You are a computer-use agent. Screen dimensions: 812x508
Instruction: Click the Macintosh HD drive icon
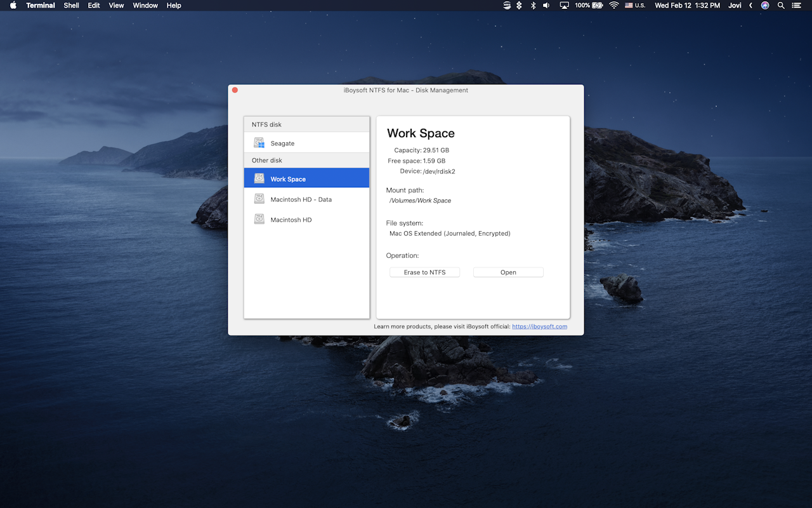coord(258,219)
